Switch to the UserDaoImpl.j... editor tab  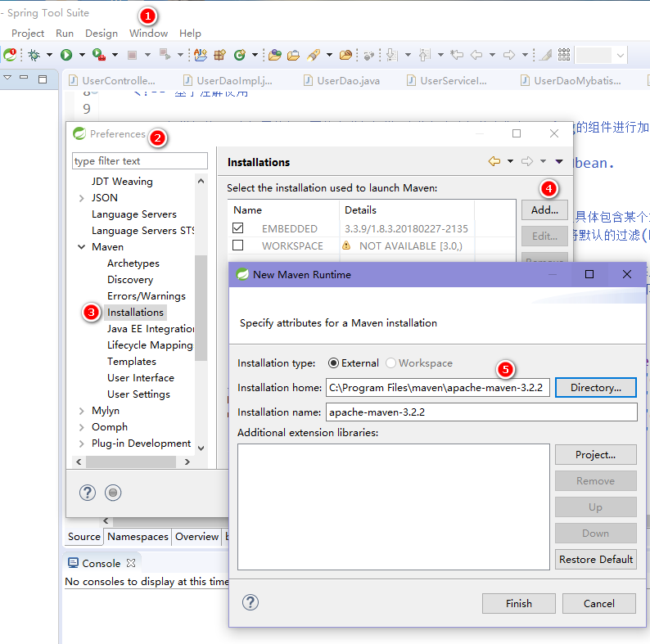pyautogui.click(x=228, y=80)
